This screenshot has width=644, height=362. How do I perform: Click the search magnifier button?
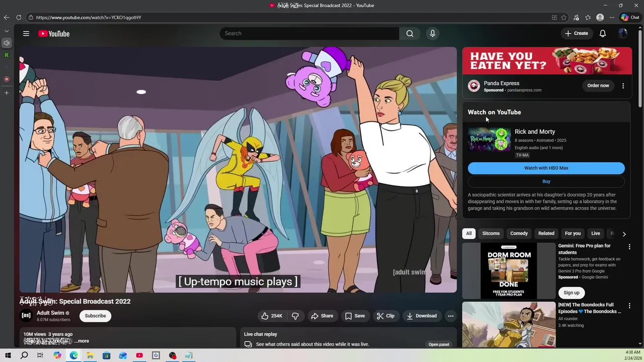pos(410,34)
